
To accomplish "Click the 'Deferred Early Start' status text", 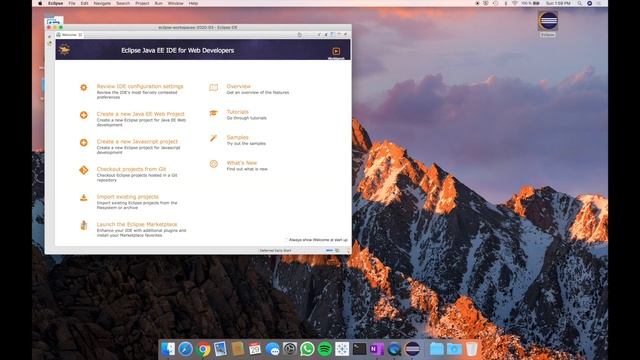I will (x=276, y=251).
